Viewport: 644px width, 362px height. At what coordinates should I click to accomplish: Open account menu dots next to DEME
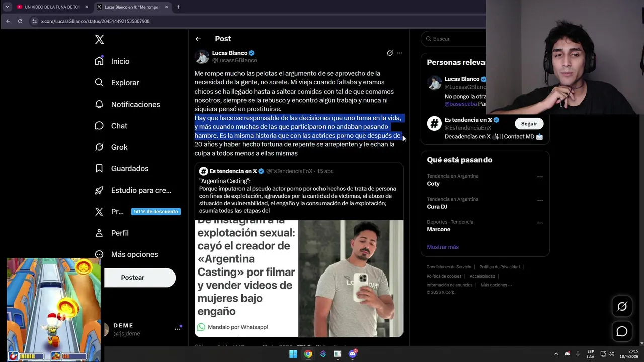point(178,329)
